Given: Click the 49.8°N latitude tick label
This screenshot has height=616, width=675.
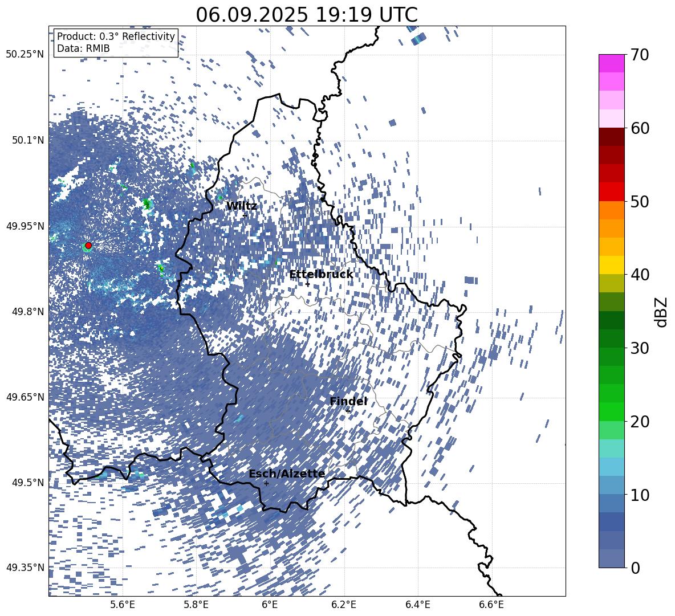Looking at the screenshot, I should [x=28, y=312].
